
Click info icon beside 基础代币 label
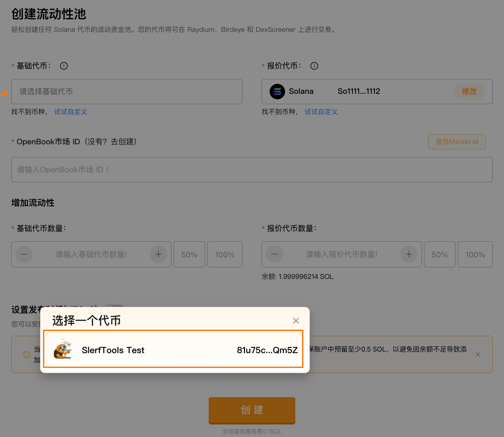point(64,66)
